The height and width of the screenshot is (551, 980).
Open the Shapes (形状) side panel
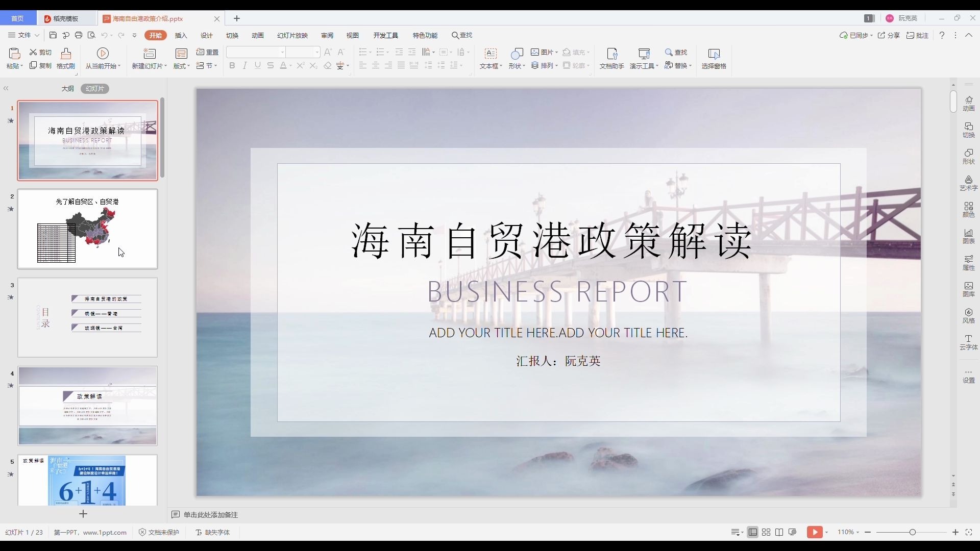[969, 156]
